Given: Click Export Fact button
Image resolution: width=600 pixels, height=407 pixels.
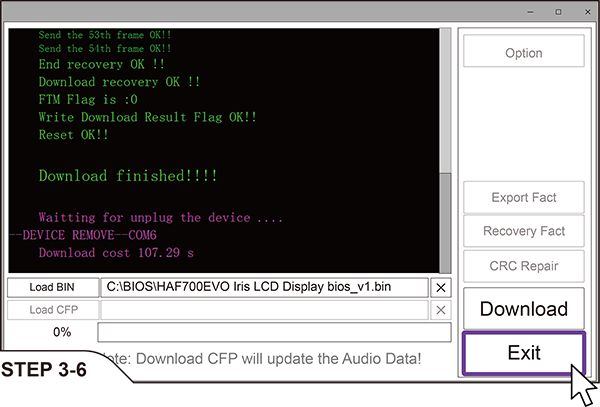Looking at the screenshot, I should tap(523, 198).
